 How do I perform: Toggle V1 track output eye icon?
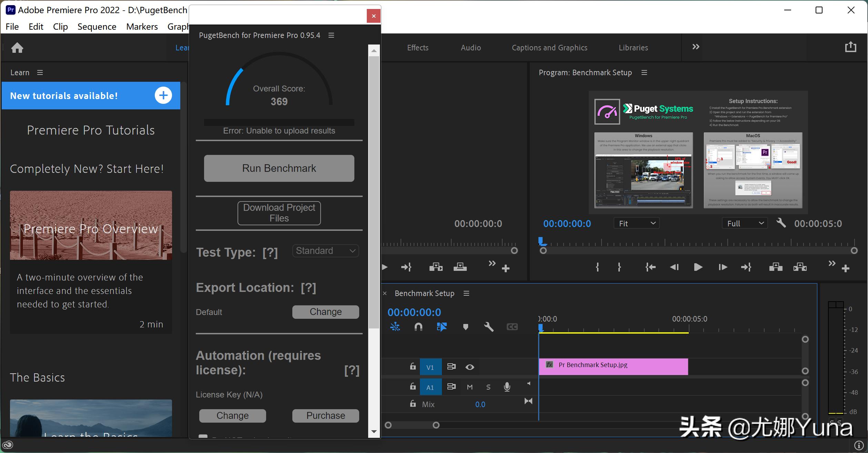[470, 367]
